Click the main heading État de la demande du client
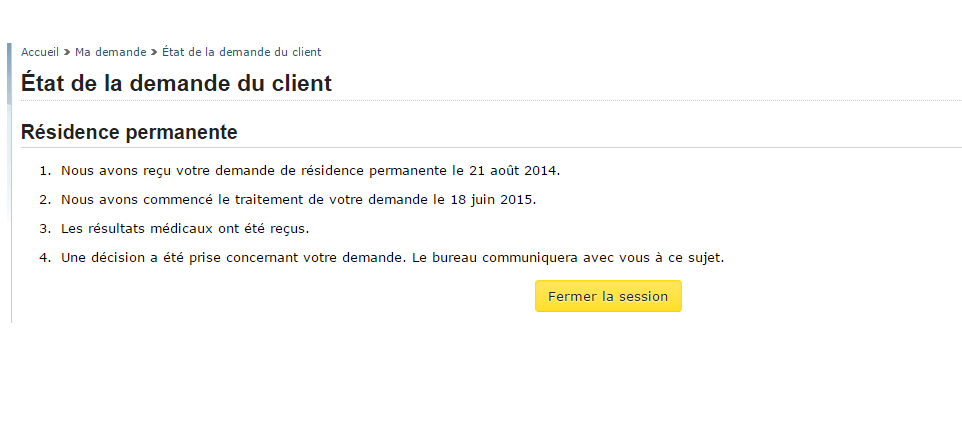 click(176, 83)
